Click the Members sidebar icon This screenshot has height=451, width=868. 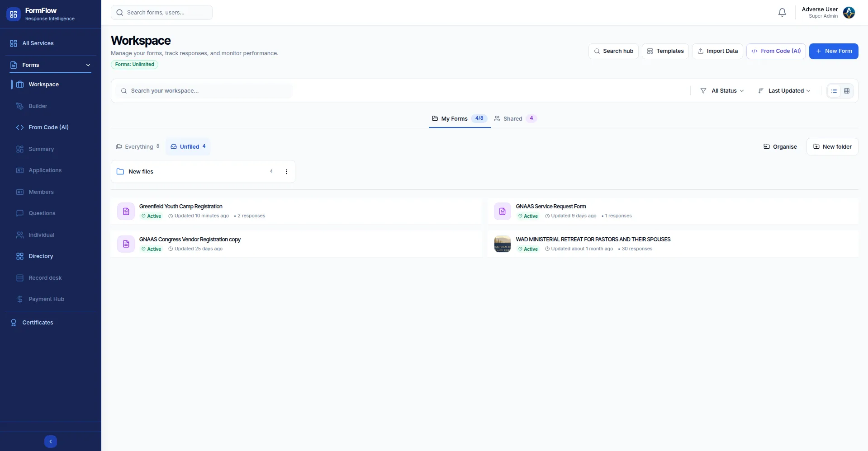point(20,192)
